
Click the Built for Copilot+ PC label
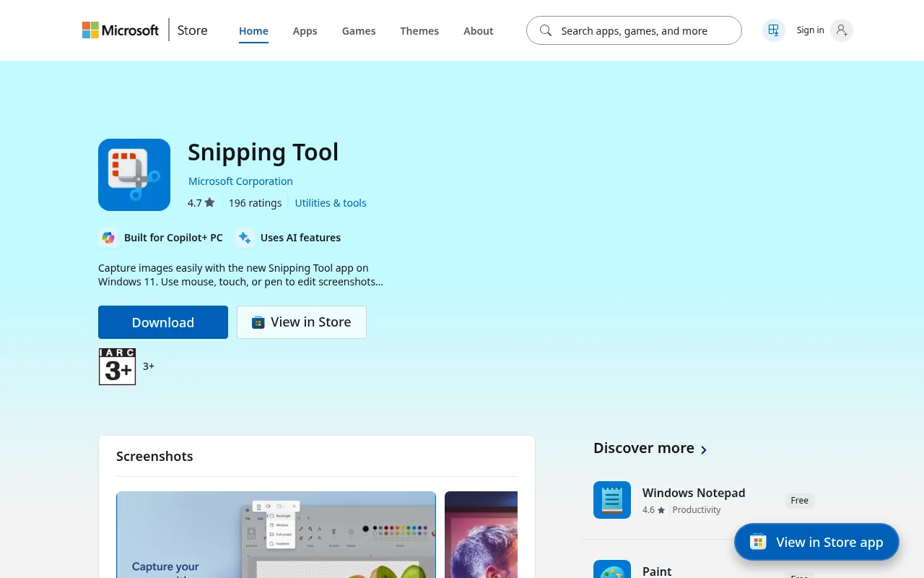pyautogui.click(x=173, y=238)
